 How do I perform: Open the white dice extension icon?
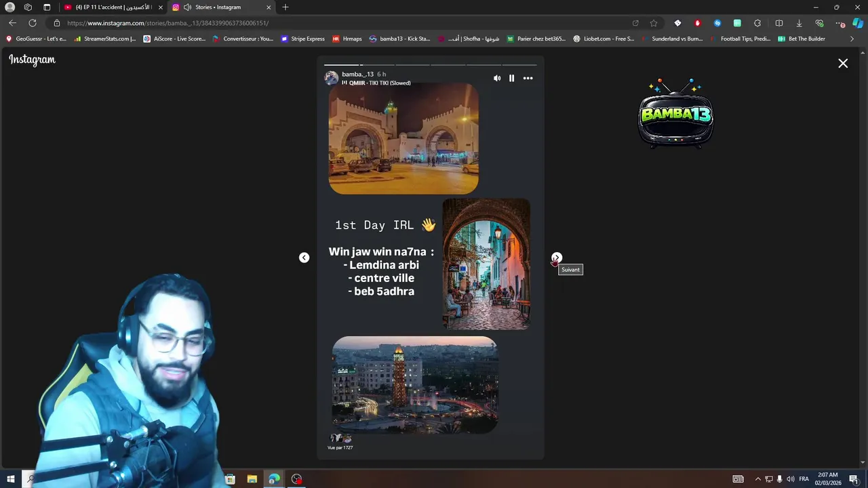point(677,23)
